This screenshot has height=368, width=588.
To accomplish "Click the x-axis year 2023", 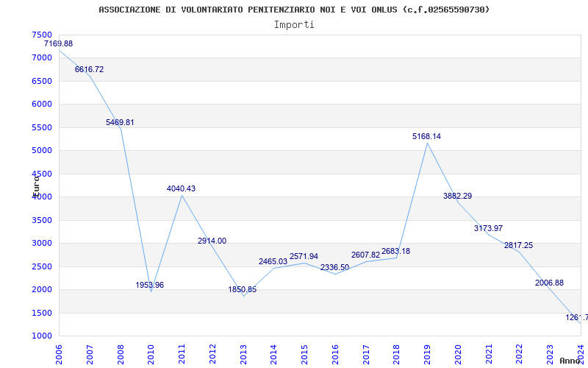I will [x=550, y=355].
